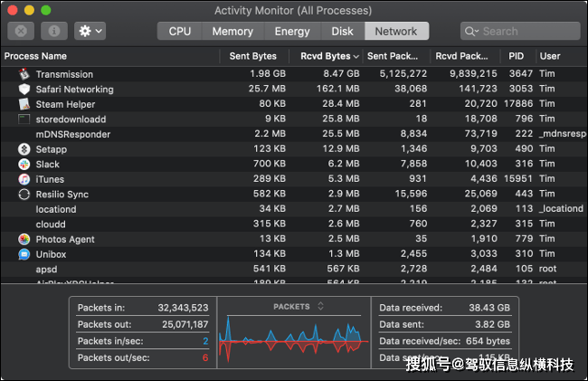Click the packets traffic graph
The height and width of the screenshot is (381, 588).
tap(294, 339)
